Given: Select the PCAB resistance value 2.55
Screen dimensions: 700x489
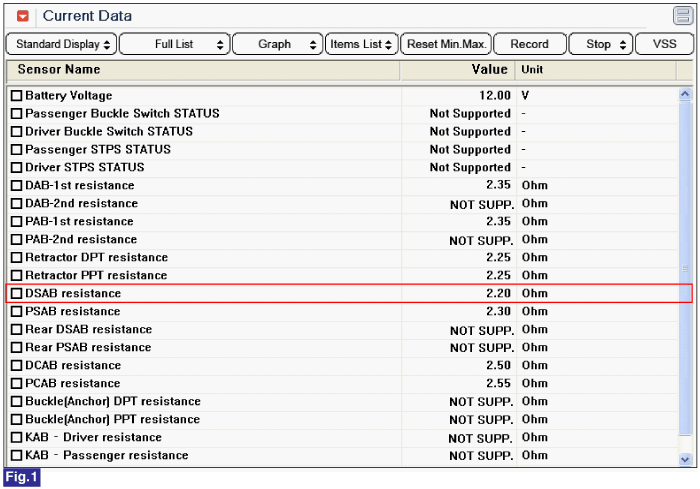Looking at the screenshot, I should [498, 384].
